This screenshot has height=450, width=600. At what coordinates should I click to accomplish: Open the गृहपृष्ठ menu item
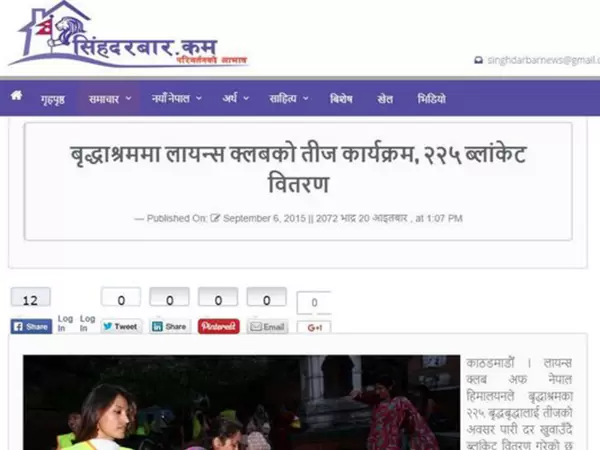coord(53,99)
